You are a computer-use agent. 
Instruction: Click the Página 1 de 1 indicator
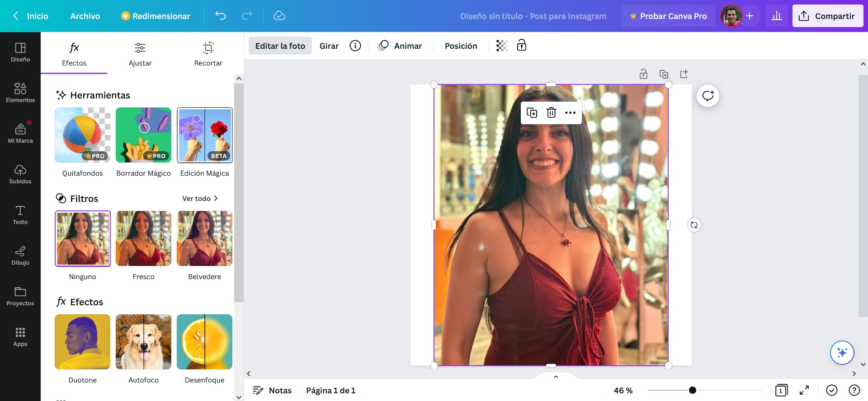pyautogui.click(x=330, y=390)
